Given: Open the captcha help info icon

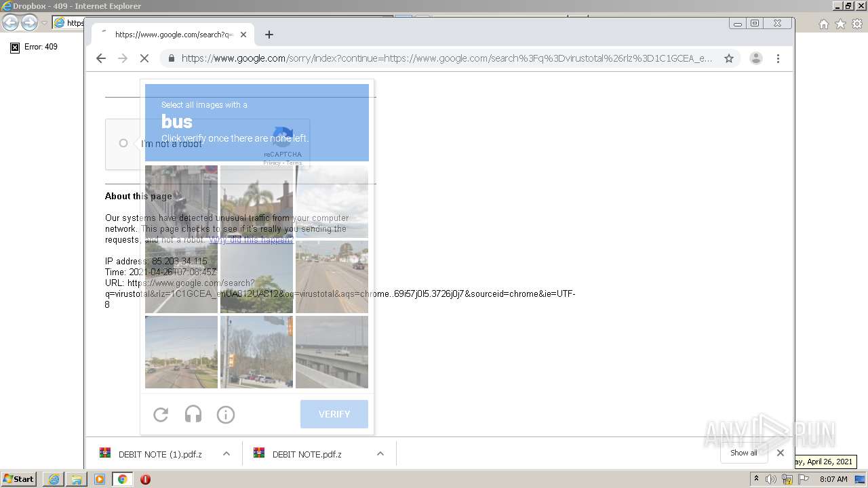Looking at the screenshot, I should pyautogui.click(x=226, y=414).
